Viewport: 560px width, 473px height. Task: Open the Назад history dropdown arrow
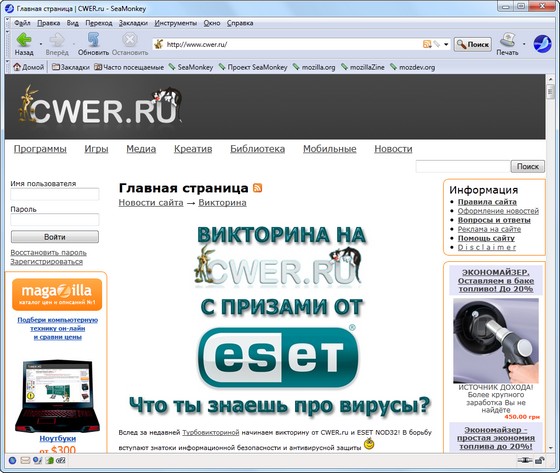tap(41, 44)
